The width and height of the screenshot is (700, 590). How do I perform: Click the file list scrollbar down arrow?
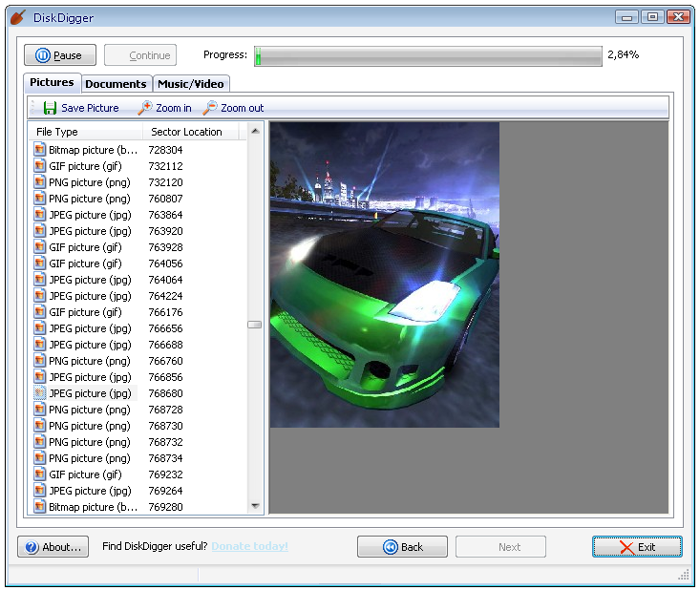(255, 506)
